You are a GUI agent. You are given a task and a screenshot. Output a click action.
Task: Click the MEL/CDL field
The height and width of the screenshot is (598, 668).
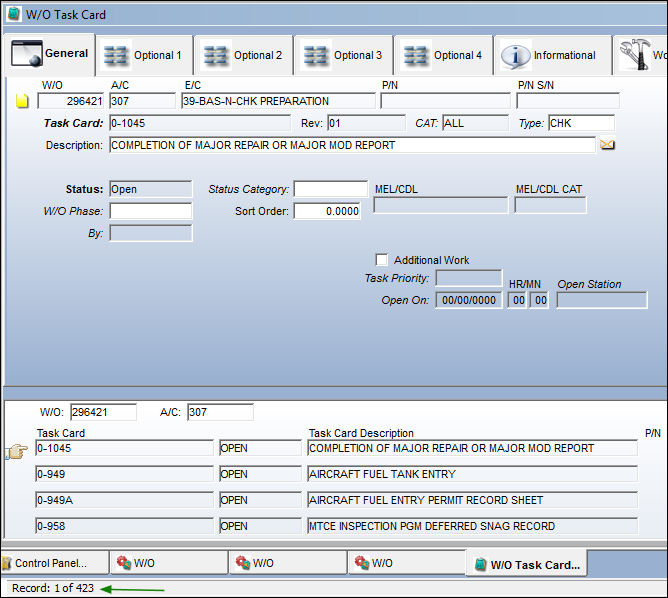(441, 205)
